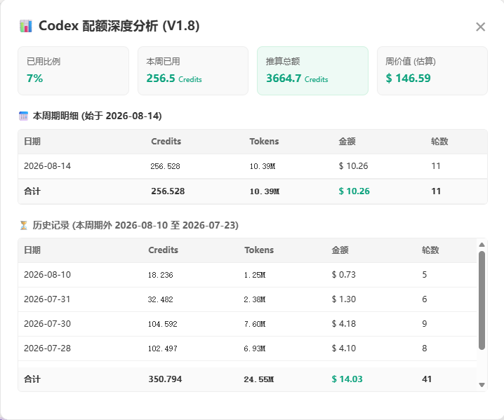Viewport: 504px width, 420px height.
Task: Click 日期 header in current period table
Action: 32,141
